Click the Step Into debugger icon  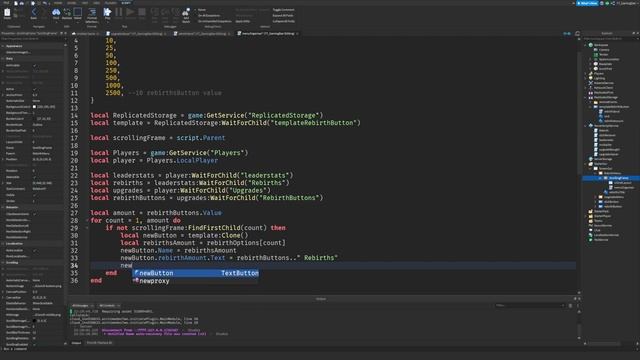(155, 12)
